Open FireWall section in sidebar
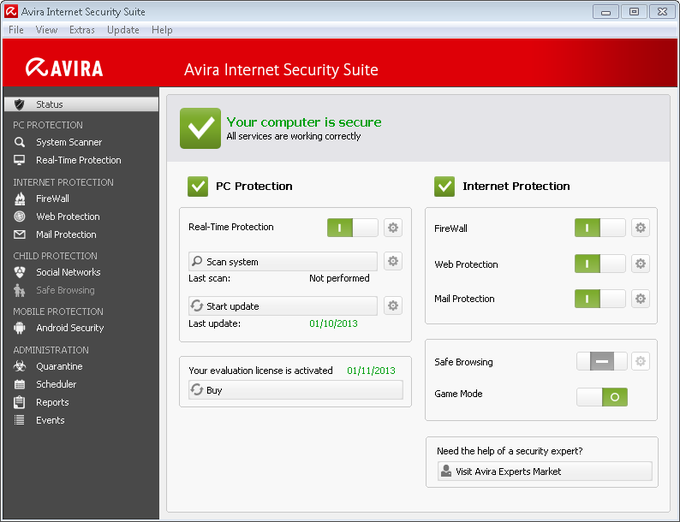 [x=52, y=199]
